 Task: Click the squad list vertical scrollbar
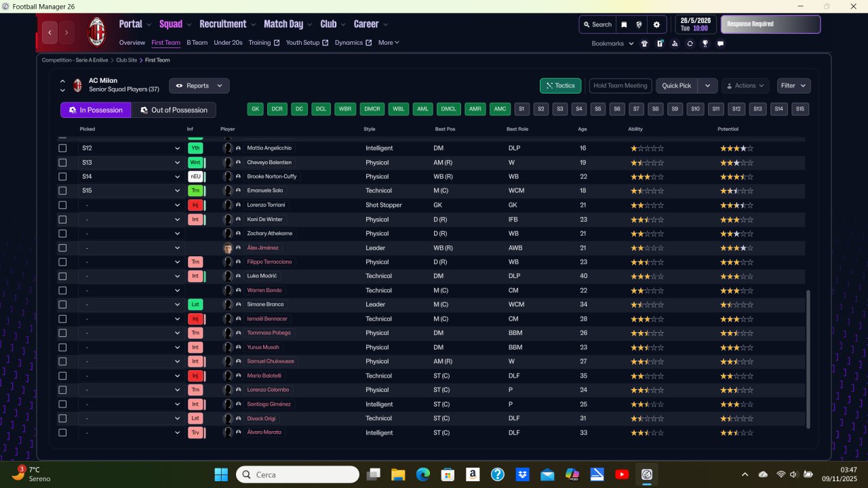click(x=807, y=359)
